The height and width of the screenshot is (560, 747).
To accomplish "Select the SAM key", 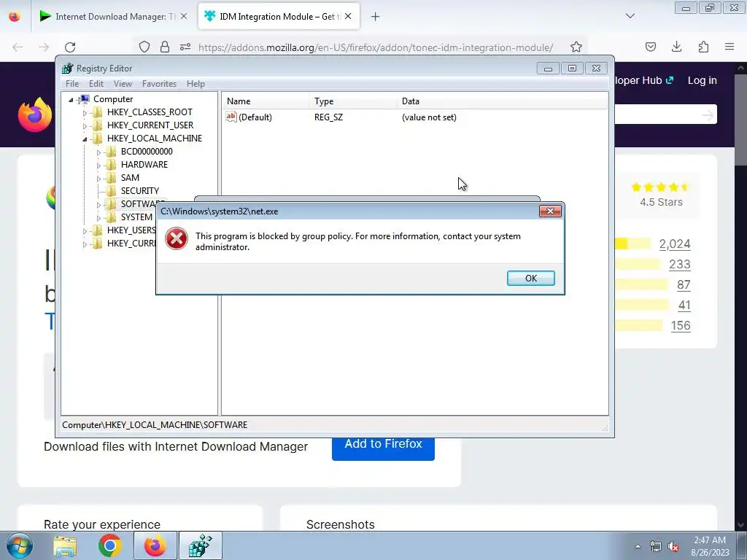I will pyautogui.click(x=130, y=178).
